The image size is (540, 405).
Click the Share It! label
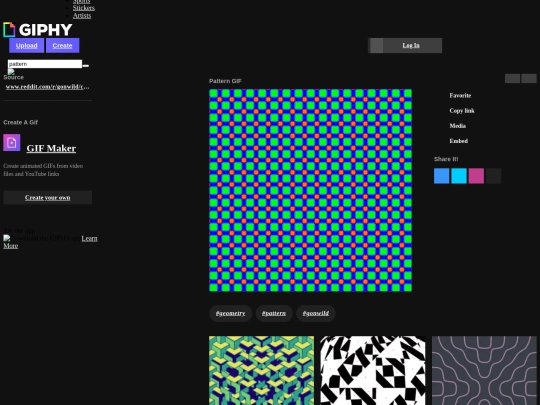coord(446,159)
